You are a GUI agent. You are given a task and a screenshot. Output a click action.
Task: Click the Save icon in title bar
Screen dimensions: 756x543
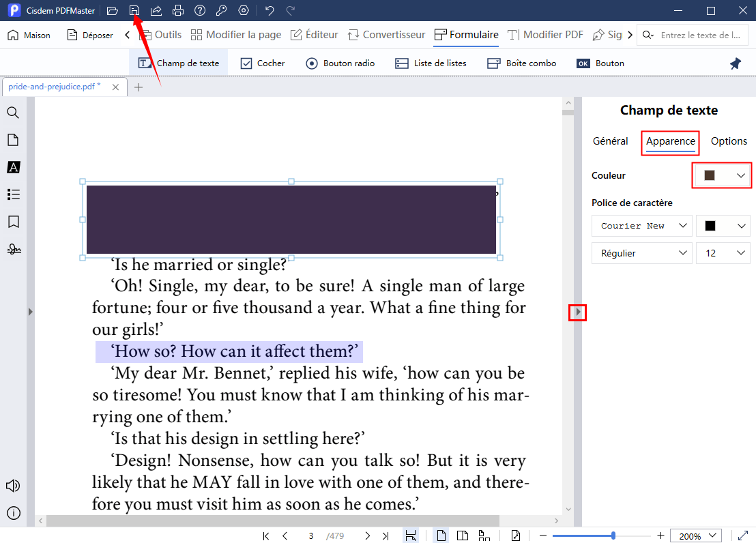134,11
